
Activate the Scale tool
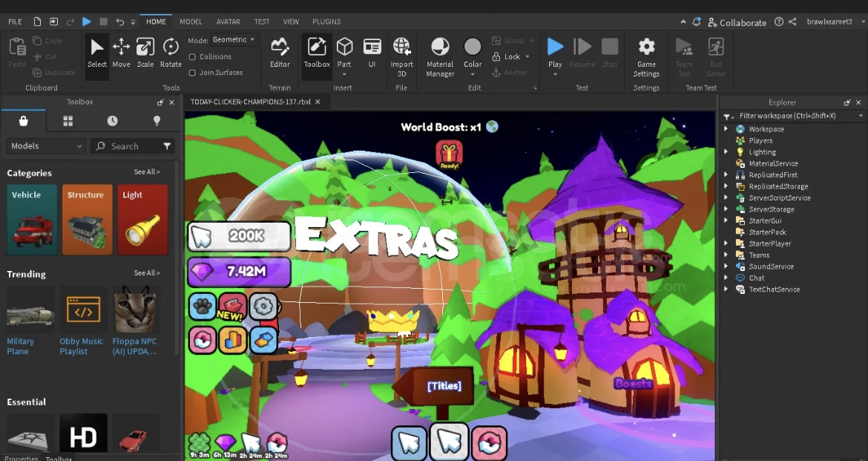tap(145, 53)
